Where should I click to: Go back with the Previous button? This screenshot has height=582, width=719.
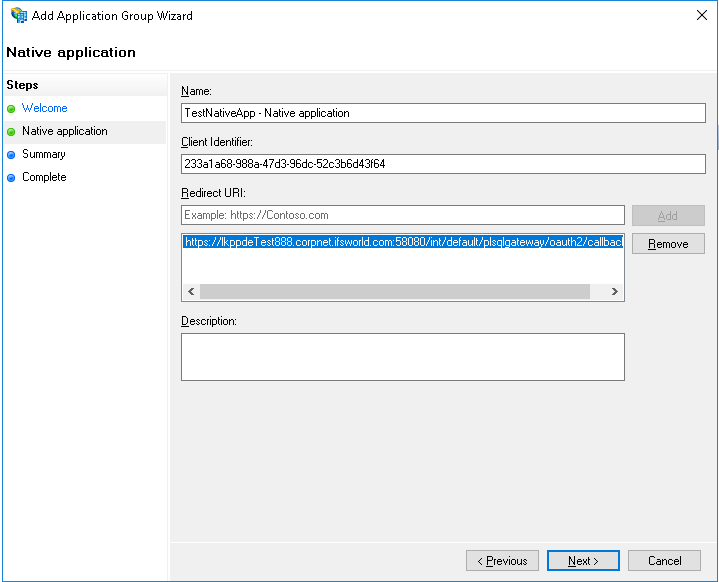(502, 561)
